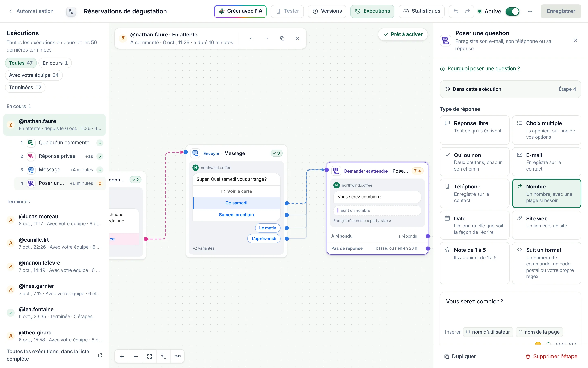Viewport: 588px width, 368px height.
Task: Fit the flow to screen
Action: click(150, 356)
